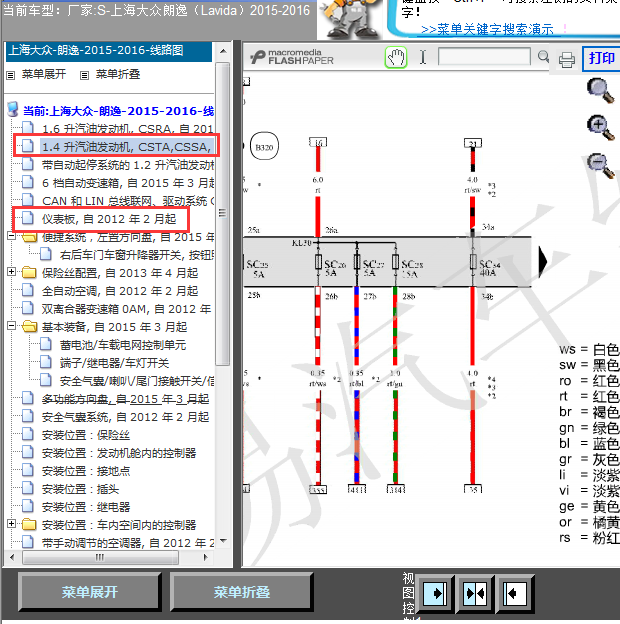Click view control right-arrow button
Screen dimensions: 620x624
[434, 594]
